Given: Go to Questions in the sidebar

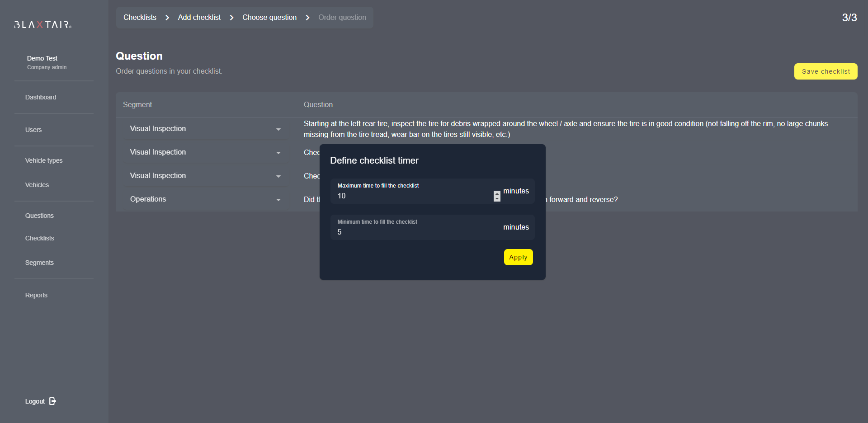Looking at the screenshot, I should pyautogui.click(x=39, y=216).
